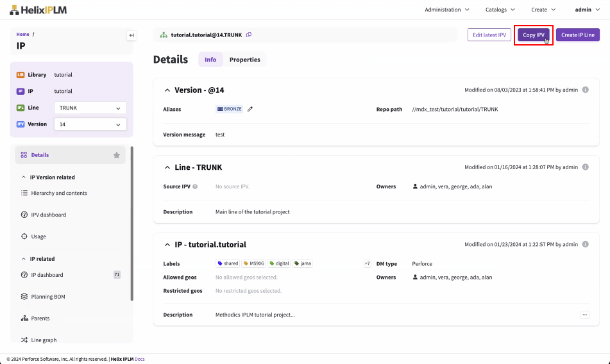610x364 pixels.
Task: Collapse the sidebar with the arrow icon
Action: tap(131, 35)
